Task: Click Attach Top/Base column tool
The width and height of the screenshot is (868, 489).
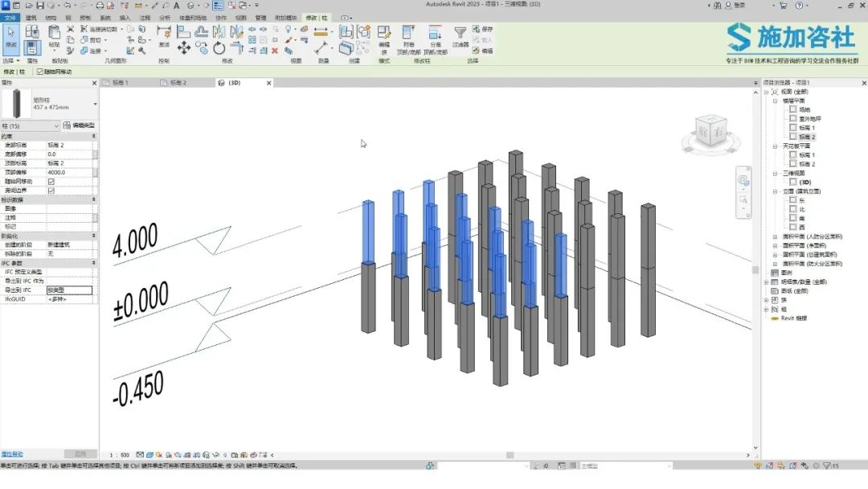Action: 408,39
